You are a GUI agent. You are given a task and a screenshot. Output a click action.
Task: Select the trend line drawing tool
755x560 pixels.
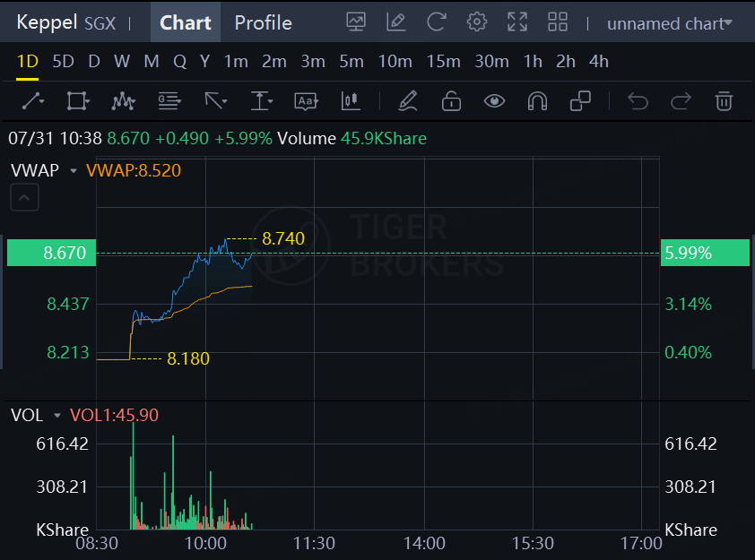pyautogui.click(x=32, y=101)
